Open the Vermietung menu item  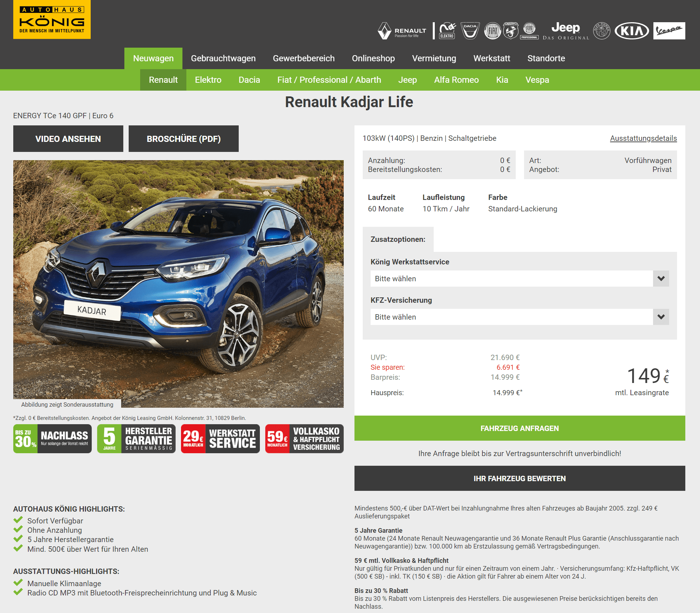point(434,58)
